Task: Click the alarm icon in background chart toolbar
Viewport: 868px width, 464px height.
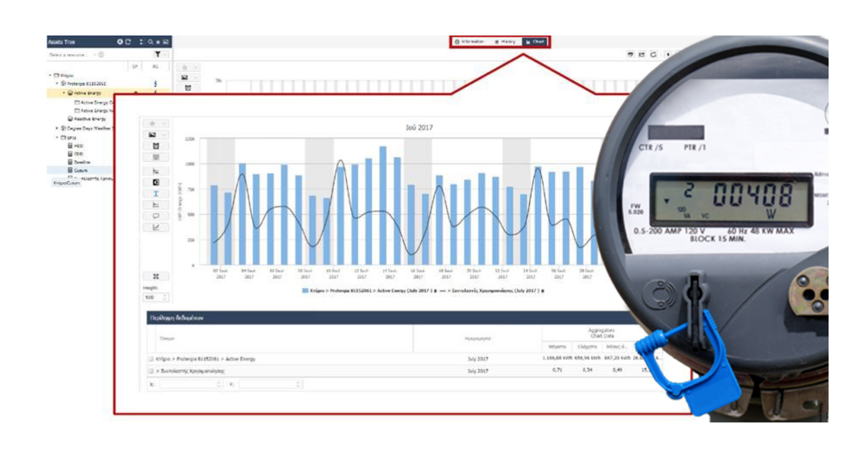Action: [188, 88]
